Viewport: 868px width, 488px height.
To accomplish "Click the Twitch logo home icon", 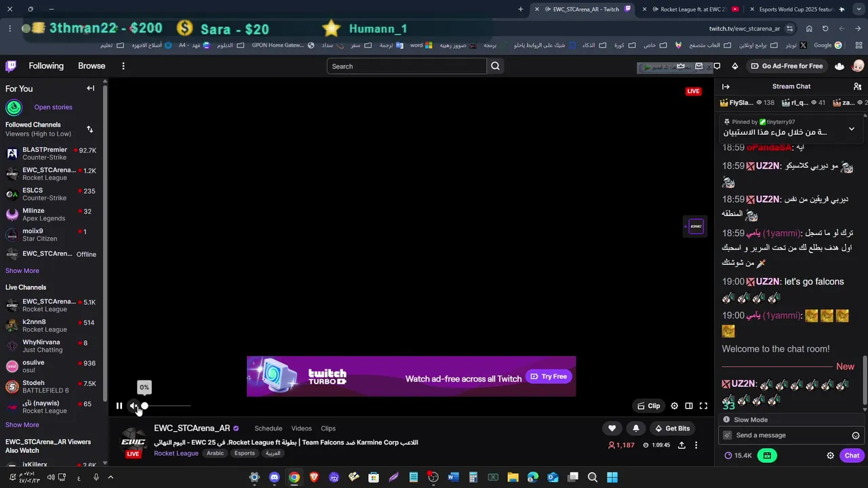I will [x=11, y=66].
